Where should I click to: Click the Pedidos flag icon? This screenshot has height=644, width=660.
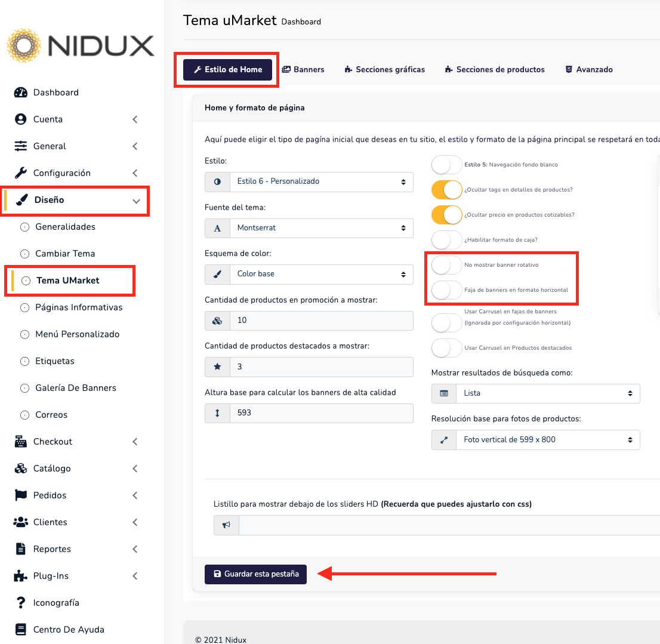[x=21, y=495]
